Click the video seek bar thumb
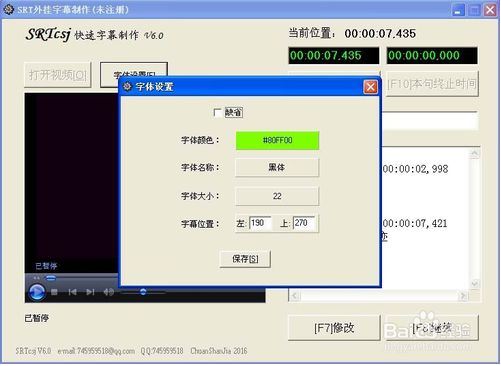The width and height of the screenshot is (501, 366). 51,278
